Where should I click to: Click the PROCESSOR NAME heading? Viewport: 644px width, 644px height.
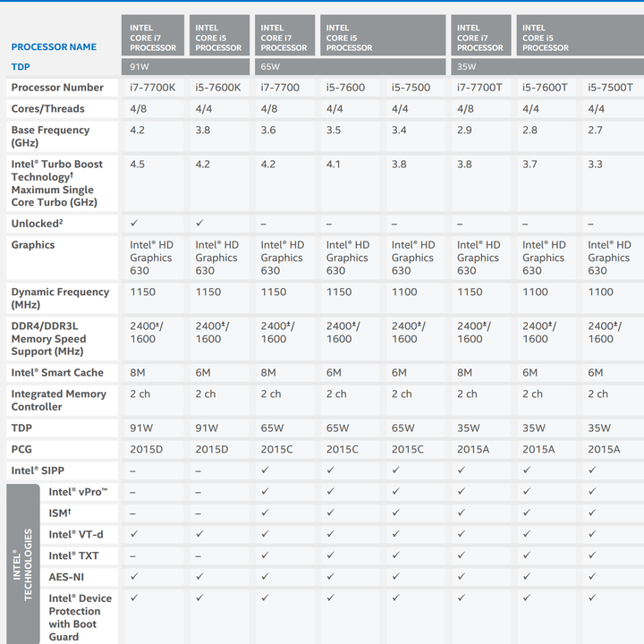[54, 47]
